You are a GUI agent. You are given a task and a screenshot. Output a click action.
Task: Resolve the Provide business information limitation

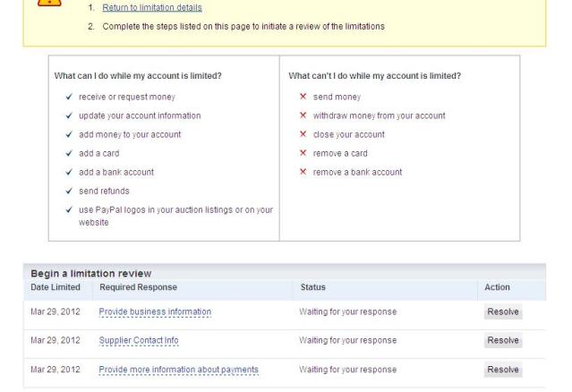tap(503, 311)
